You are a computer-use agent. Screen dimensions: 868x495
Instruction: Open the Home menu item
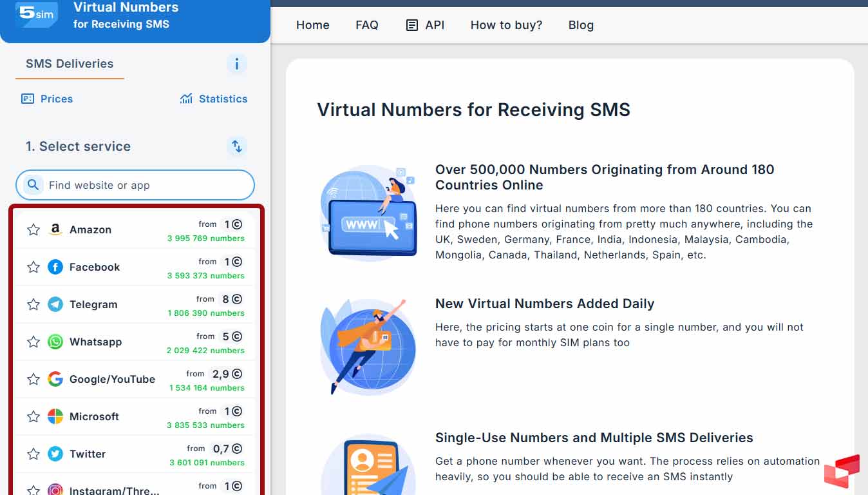coord(312,25)
